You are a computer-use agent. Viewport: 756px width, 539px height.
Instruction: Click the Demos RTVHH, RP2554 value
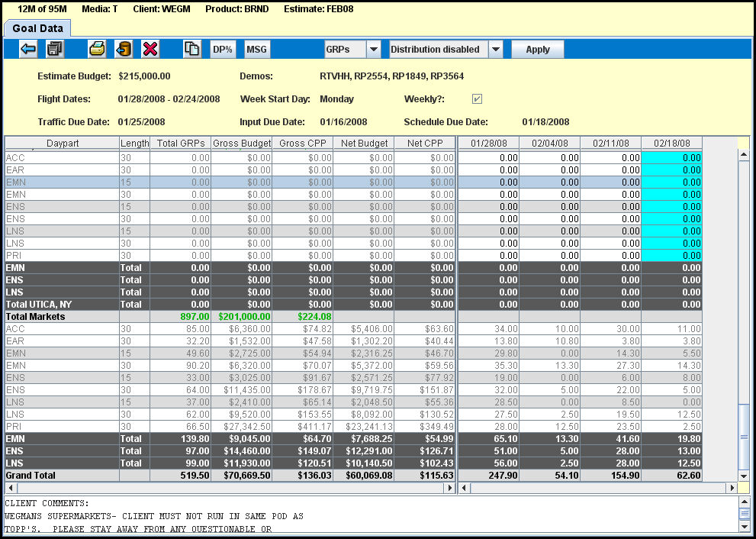[x=391, y=76]
